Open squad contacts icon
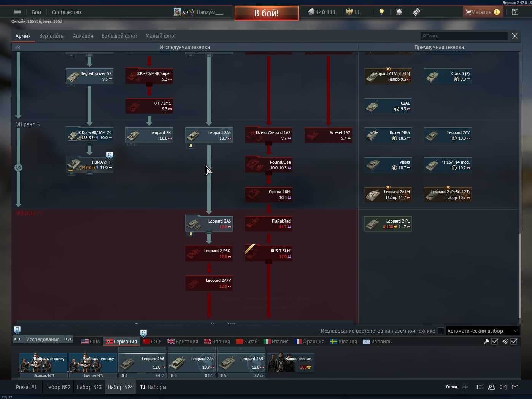 [x=491, y=387]
